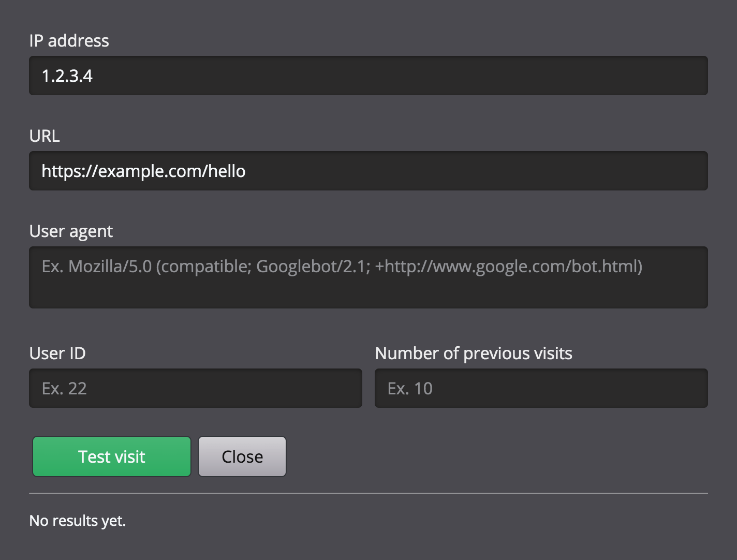This screenshot has width=737, height=560.
Task: Click the 'URL' label text
Action: tap(45, 136)
